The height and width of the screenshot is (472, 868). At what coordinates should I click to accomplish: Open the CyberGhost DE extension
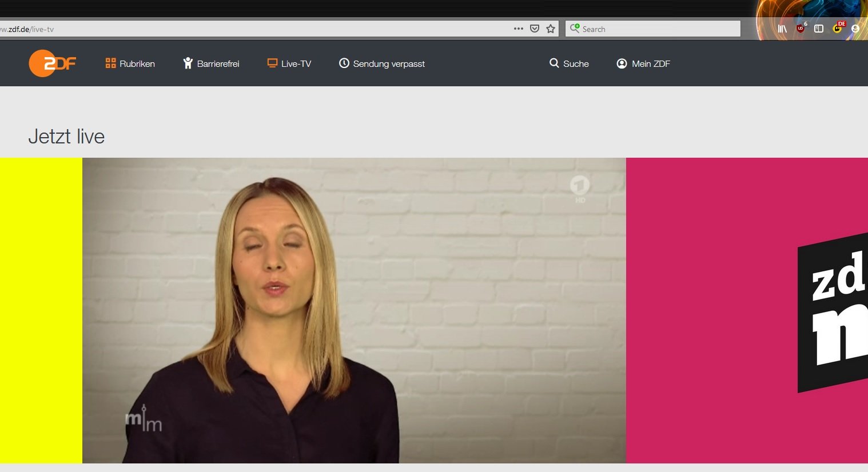[838, 28]
